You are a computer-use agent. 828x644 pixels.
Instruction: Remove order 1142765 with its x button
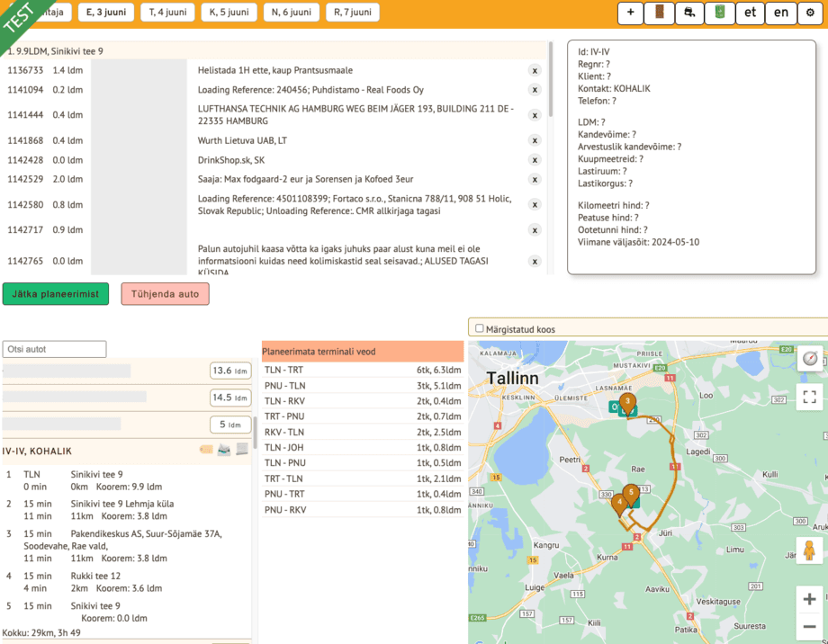535,262
